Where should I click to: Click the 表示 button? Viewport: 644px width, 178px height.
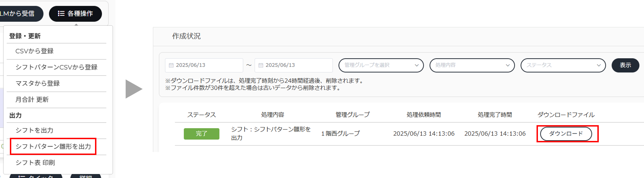[625, 65]
